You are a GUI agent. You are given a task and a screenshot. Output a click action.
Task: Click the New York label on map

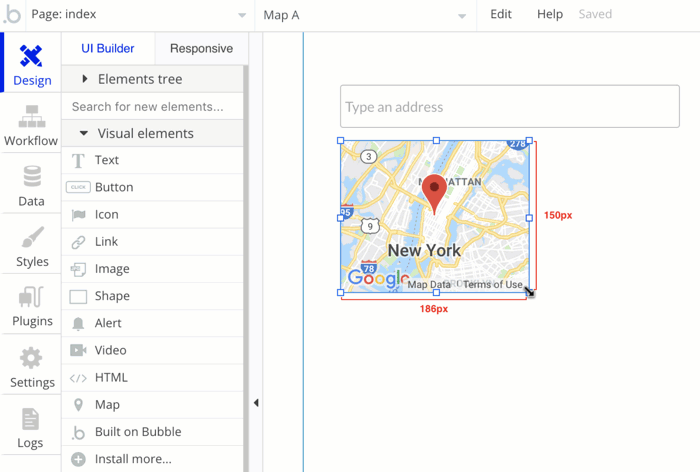coord(424,251)
